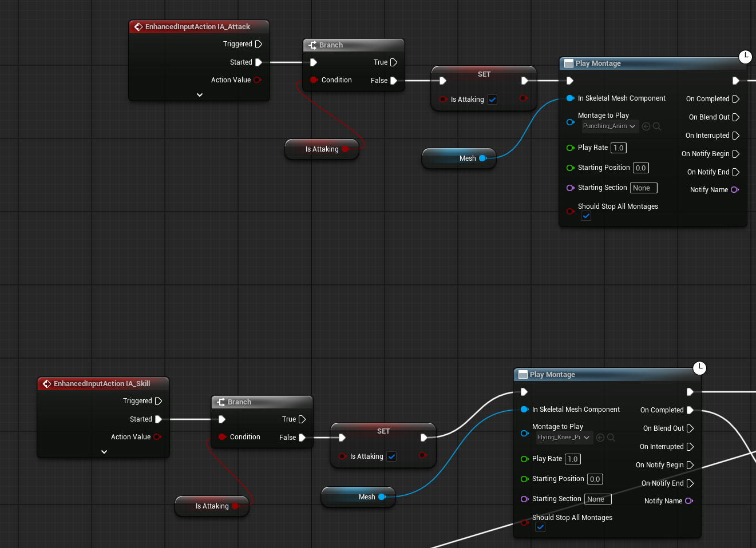Click In Skeletal Mesh Component pin on lower Play Montage
This screenshot has height=548, width=756.
click(x=524, y=410)
